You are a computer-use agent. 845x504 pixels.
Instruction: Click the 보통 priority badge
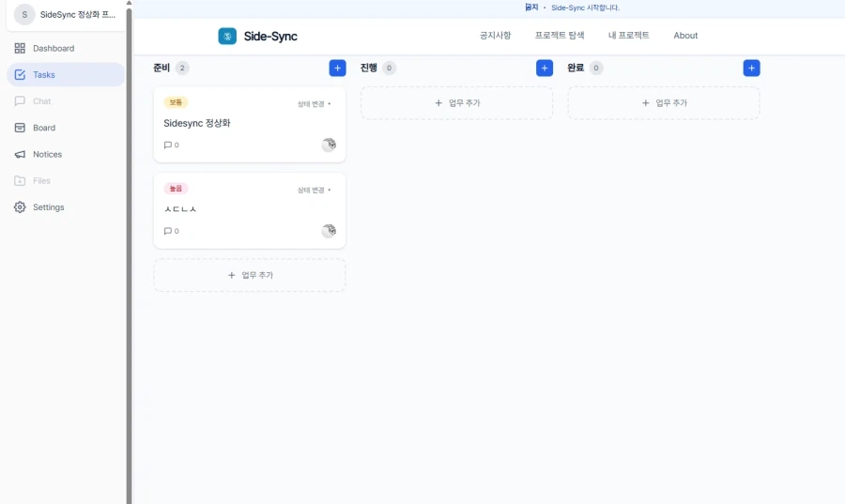(x=176, y=102)
